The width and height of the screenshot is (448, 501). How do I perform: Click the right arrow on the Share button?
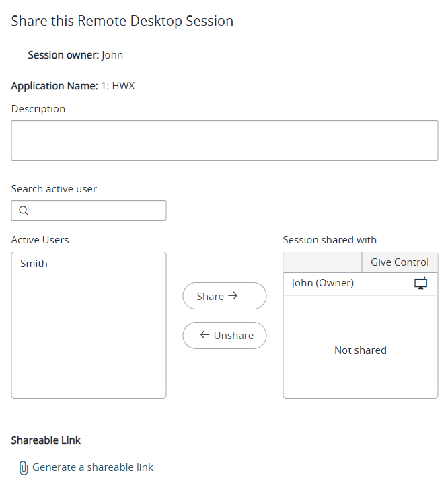coord(233,295)
